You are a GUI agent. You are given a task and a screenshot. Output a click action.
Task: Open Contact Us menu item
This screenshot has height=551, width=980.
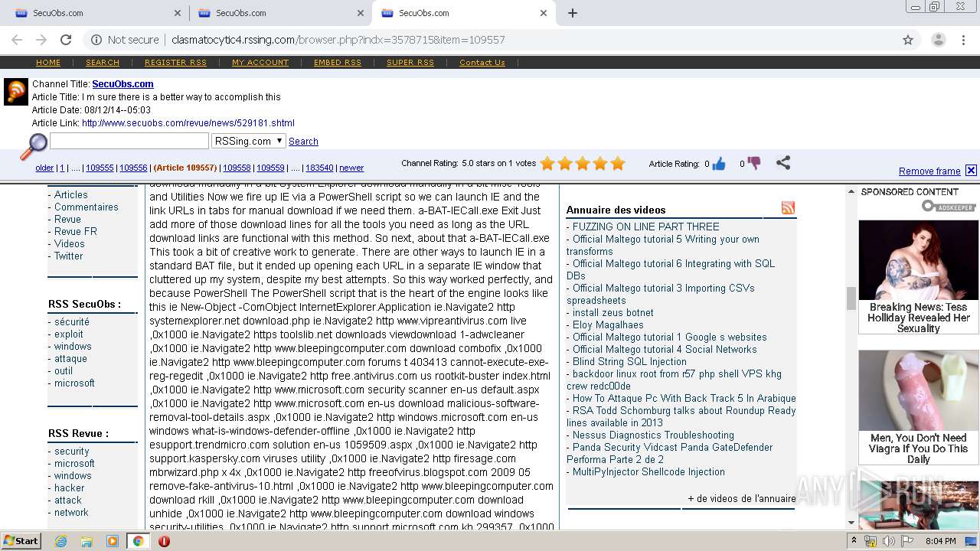click(482, 63)
